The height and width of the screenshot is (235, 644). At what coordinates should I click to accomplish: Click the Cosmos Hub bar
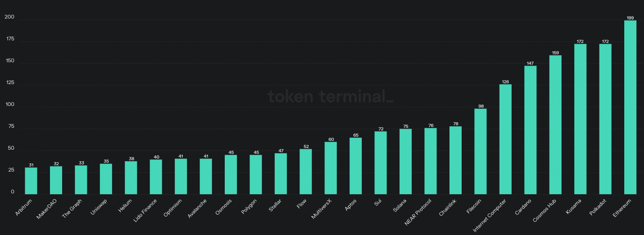click(555, 124)
